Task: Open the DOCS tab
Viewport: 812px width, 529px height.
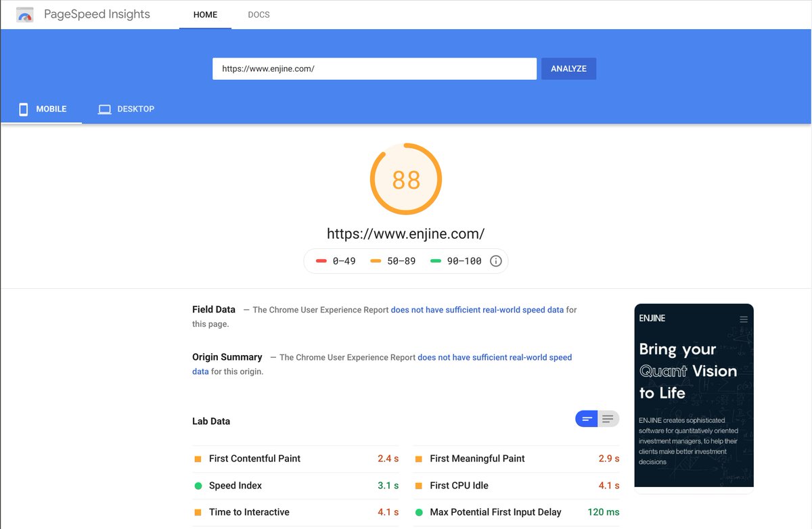Action: click(x=258, y=14)
